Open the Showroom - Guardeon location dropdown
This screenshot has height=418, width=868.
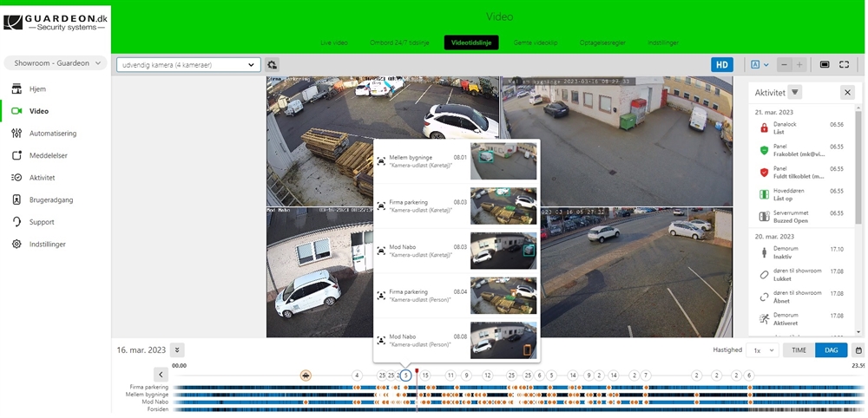(56, 63)
